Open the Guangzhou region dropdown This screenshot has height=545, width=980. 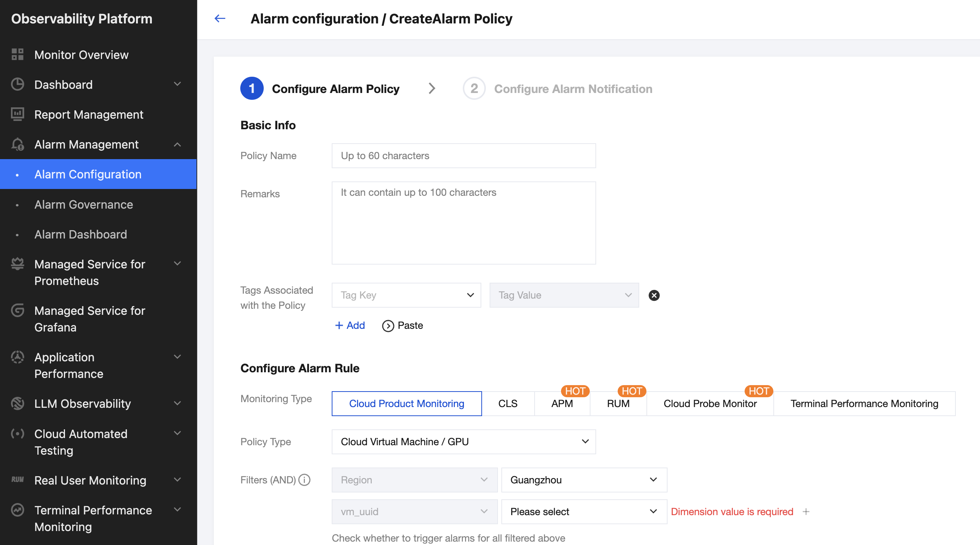pyautogui.click(x=584, y=480)
